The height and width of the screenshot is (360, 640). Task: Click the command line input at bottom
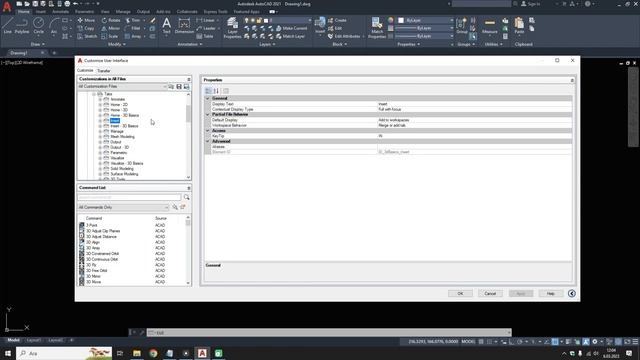(329, 333)
